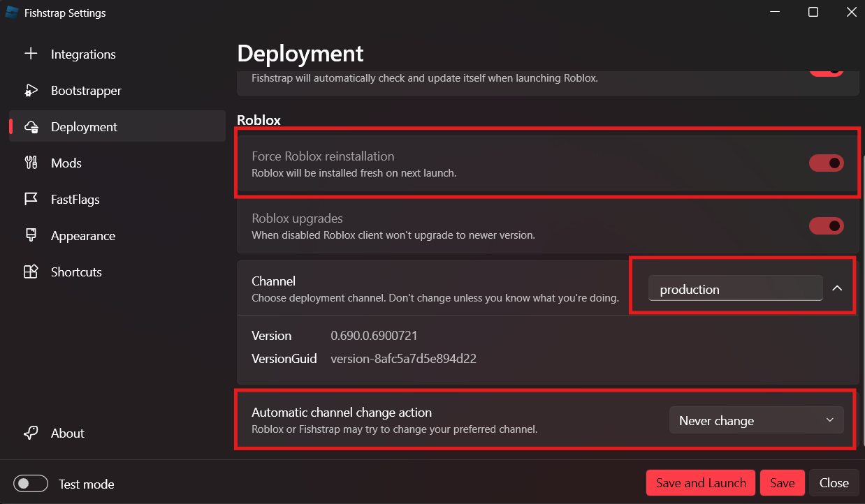Click the Save button

tap(783, 482)
